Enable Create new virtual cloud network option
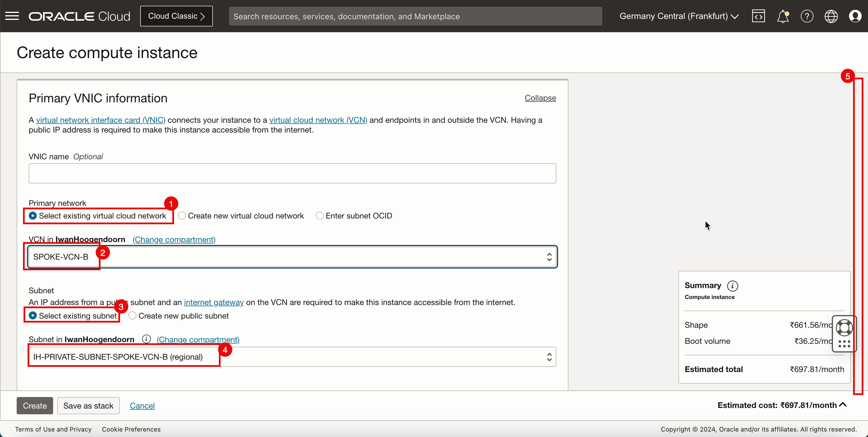The height and width of the screenshot is (437, 868). 182,216
